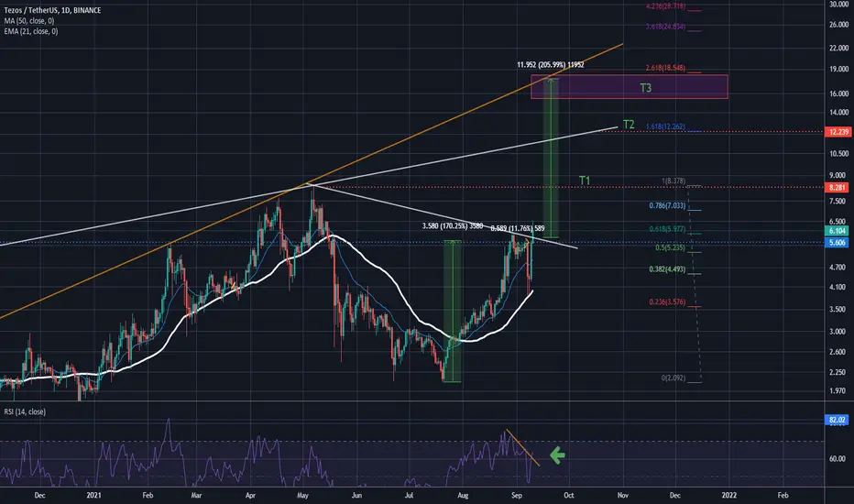The width and height of the screenshot is (854, 504).
Task: Click the 0(2.092) Fibonacci level label
Action: click(673, 378)
